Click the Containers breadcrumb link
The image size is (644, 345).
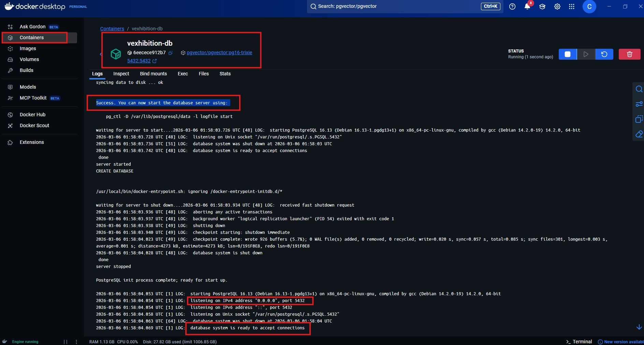tap(112, 29)
